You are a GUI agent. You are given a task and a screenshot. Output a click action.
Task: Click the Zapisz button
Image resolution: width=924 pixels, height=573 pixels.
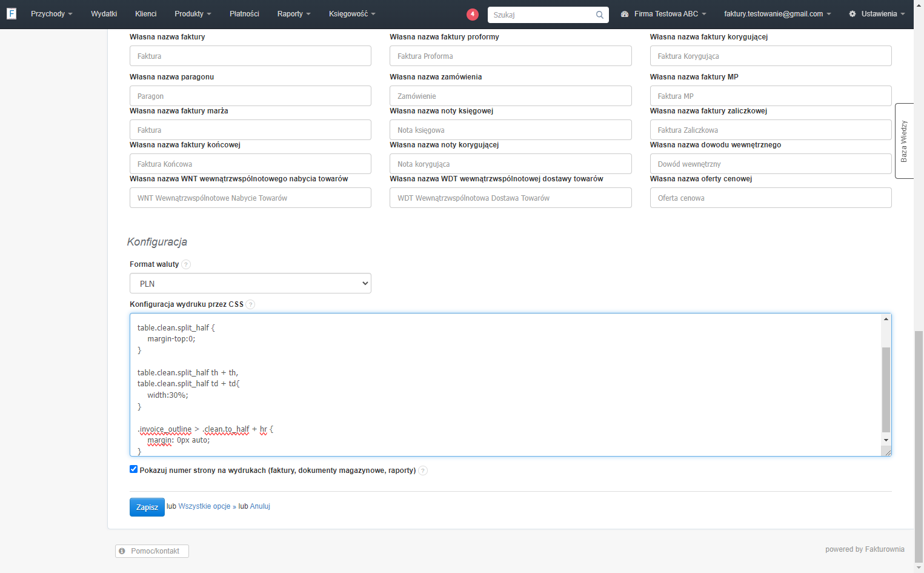tap(147, 507)
